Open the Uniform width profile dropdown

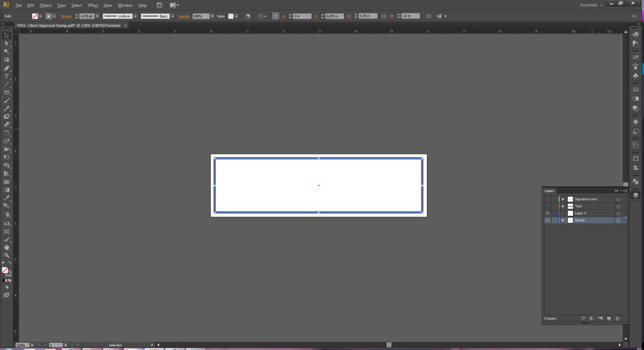tap(136, 16)
